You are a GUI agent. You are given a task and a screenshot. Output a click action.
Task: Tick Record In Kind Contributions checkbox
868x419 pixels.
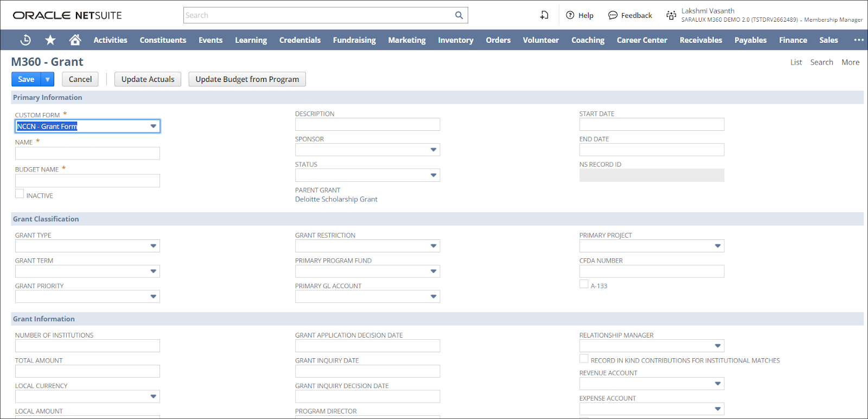(x=584, y=359)
